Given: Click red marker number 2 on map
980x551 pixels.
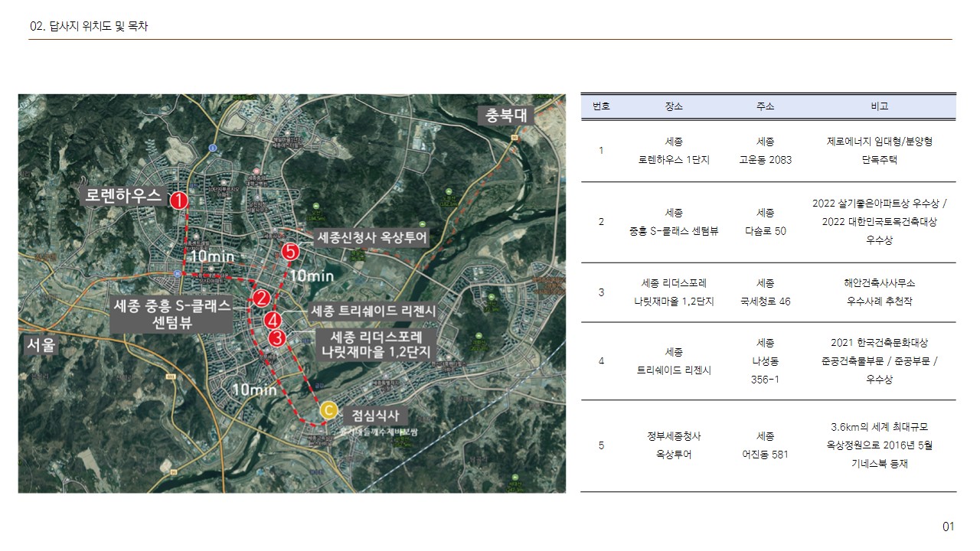Looking at the screenshot, I should [x=262, y=298].
